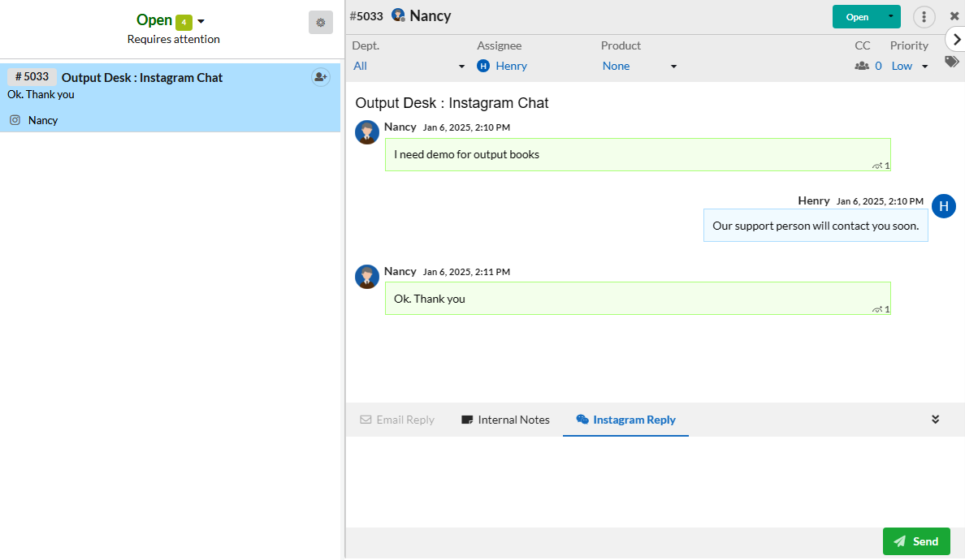Open the Product None dropdown

(639, 67)
